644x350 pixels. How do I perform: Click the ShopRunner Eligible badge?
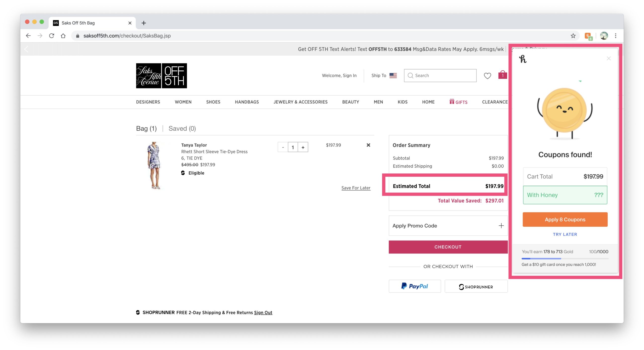193,173
